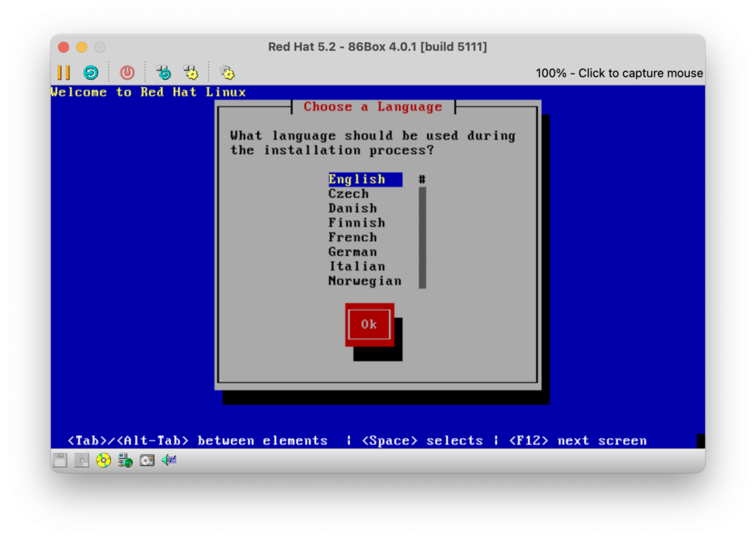The image size is (756, 540).
Task: Click the red ACPI shutdown power icon
Action: pos(127,73)
